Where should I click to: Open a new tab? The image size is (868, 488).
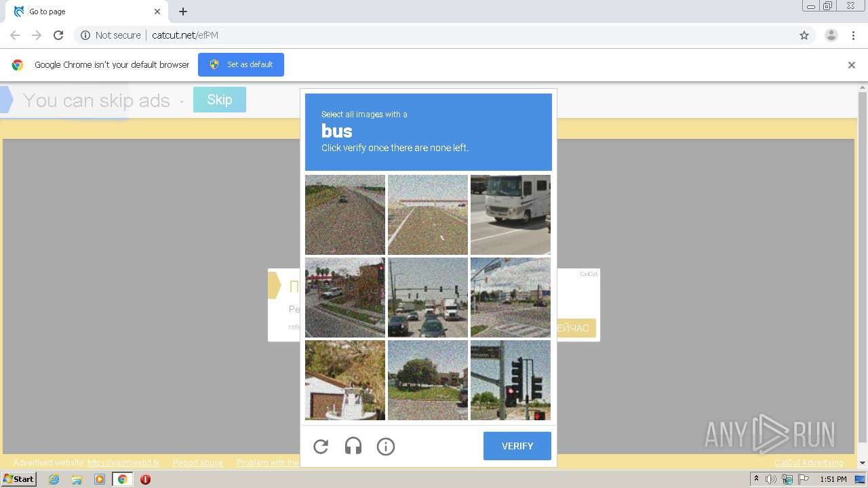coord(183,12)
